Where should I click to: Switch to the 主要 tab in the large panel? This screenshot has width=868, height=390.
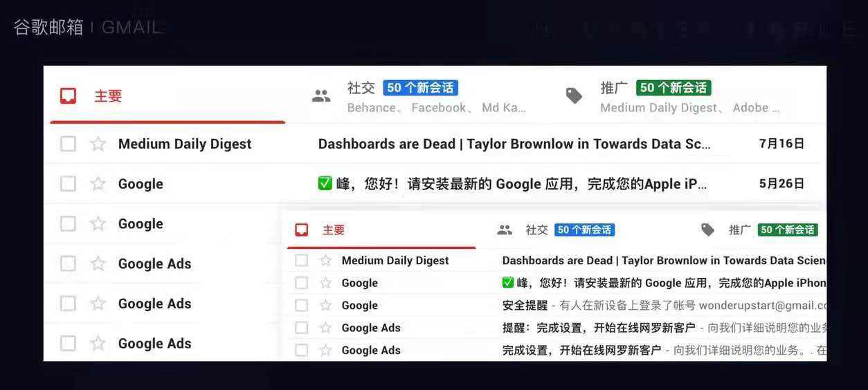tap(108, 96)
